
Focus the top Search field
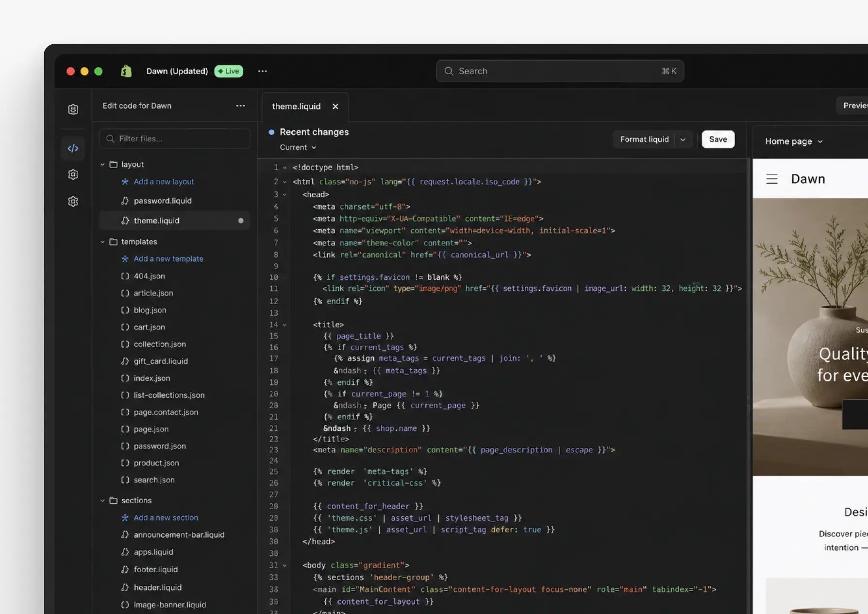click(x=560, y=71)
